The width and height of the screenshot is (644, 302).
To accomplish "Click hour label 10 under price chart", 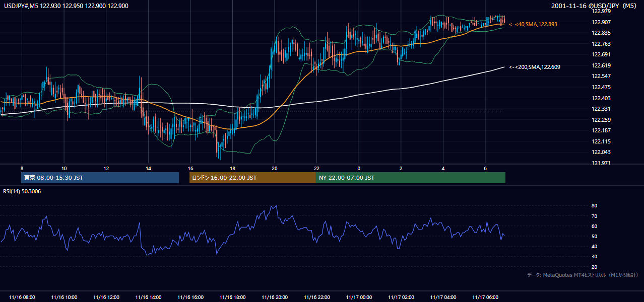I will point(64,168).
